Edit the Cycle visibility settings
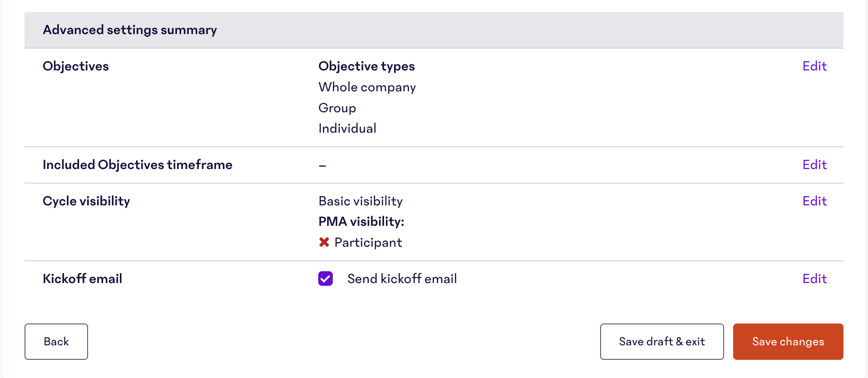This screenshot has width=868, height=378. click(814, 201)
